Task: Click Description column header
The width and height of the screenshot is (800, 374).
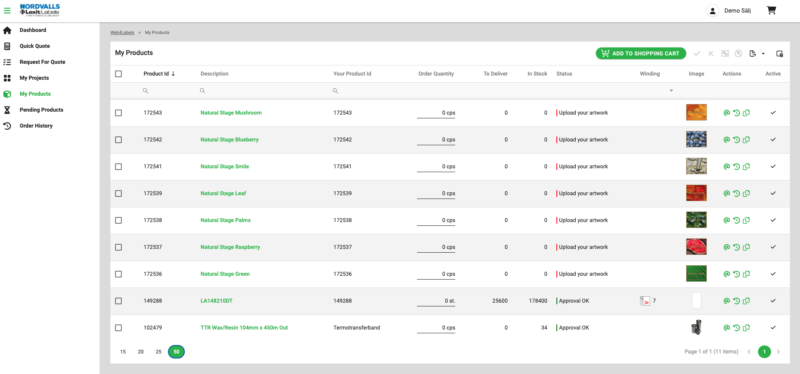Action: [214, 74]
